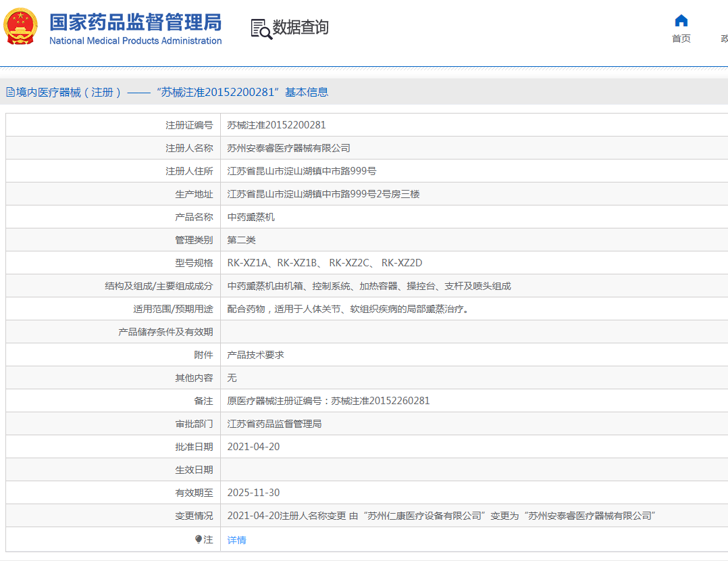The image size is (728, 561).
Task: Click the 注册人住所 label
Action: pyautogui.click(x=189, y=171)
